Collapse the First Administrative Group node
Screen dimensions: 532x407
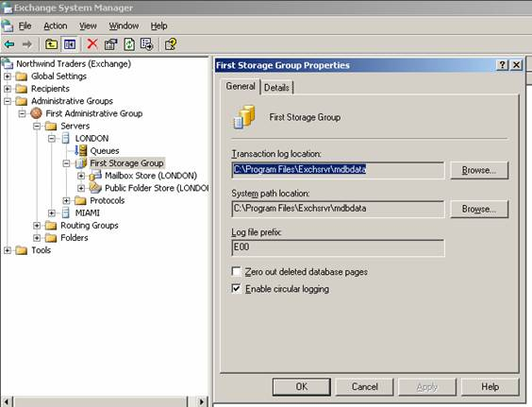(x=22, y=113)
